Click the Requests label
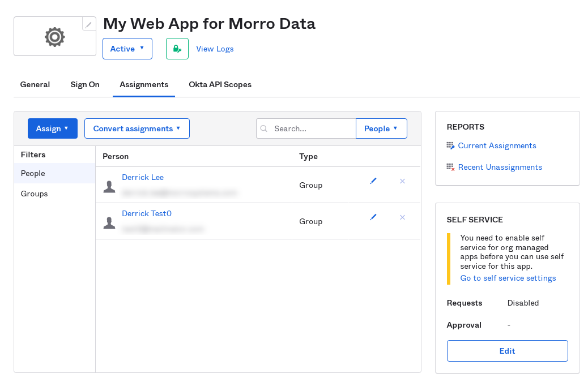 [x=465, y=303]
